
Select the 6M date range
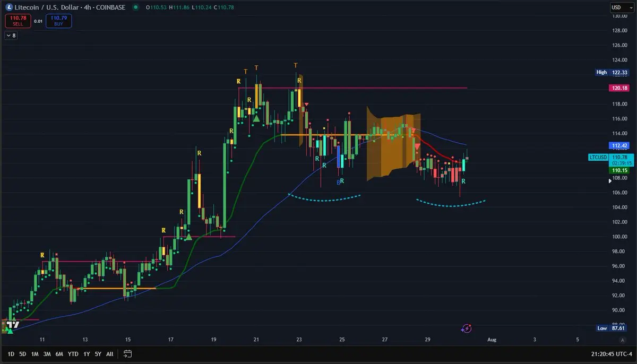click(x=60, y=353)
